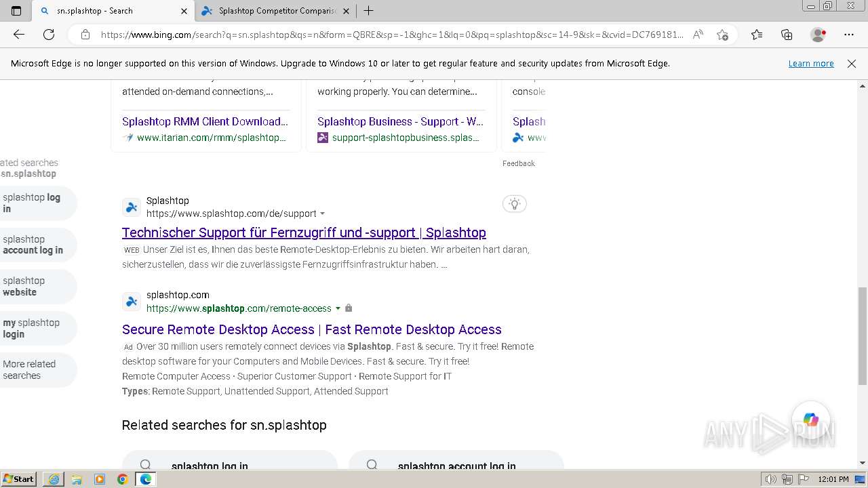Open Read aloud icon in address bar

point(698,35)
